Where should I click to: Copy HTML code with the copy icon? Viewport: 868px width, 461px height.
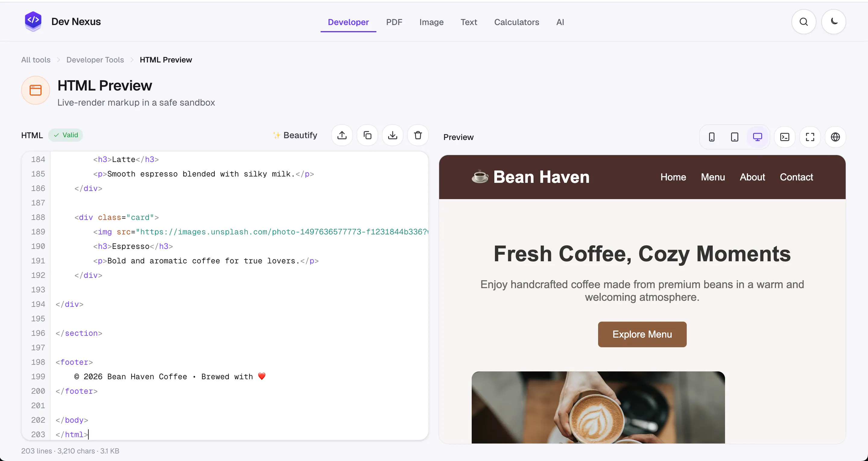click(367, 135)
